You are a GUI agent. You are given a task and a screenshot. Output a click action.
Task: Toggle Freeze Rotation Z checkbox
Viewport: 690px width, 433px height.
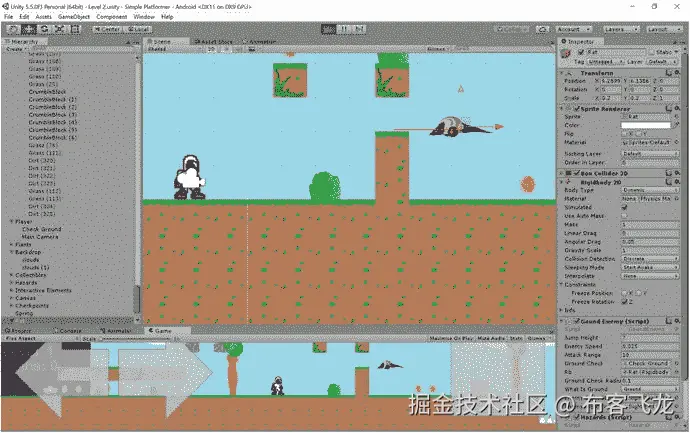click(x=624, y=301)
